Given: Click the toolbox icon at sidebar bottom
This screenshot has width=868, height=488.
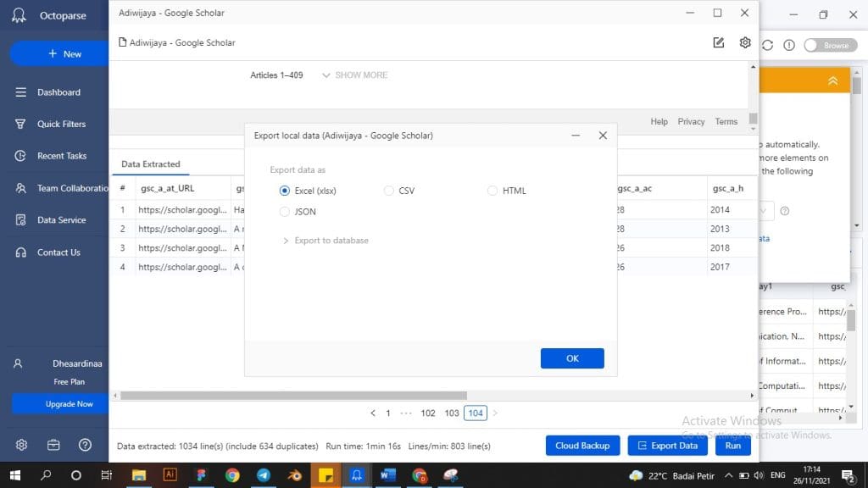Looking at the screenshot, I should (53, 445).
